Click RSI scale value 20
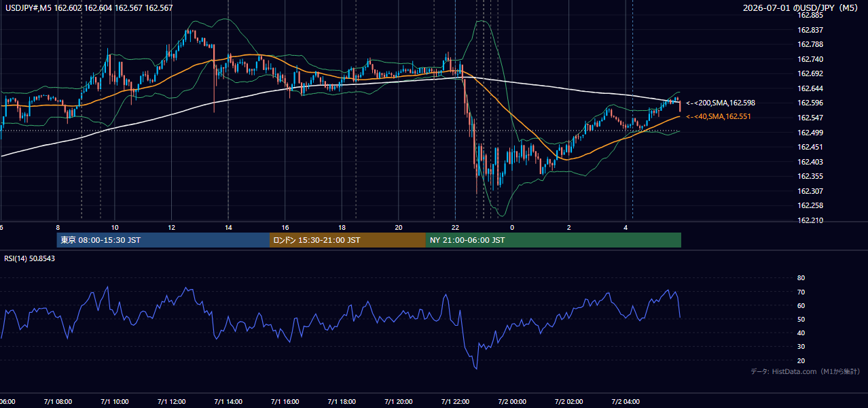This screenshot has height=408, width=868. pyautogui.click(x=801, y=360)
